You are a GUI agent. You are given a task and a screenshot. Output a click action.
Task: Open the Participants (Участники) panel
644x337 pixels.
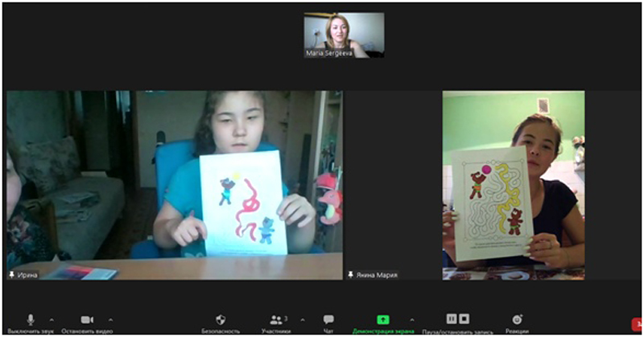(278, 319)
